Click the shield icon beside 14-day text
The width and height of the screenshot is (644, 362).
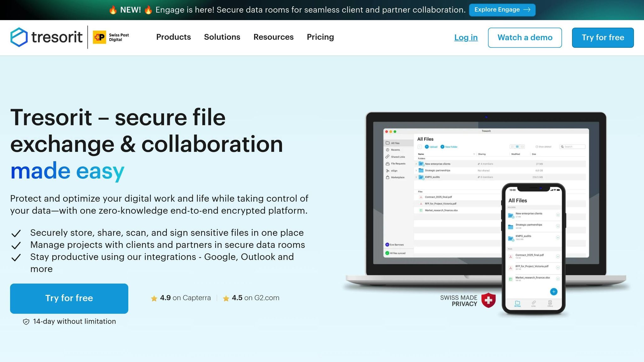26,321
